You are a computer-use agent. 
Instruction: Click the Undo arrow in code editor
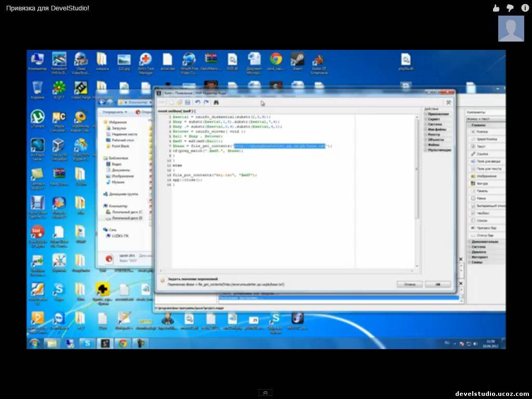(x=198, y=103)
